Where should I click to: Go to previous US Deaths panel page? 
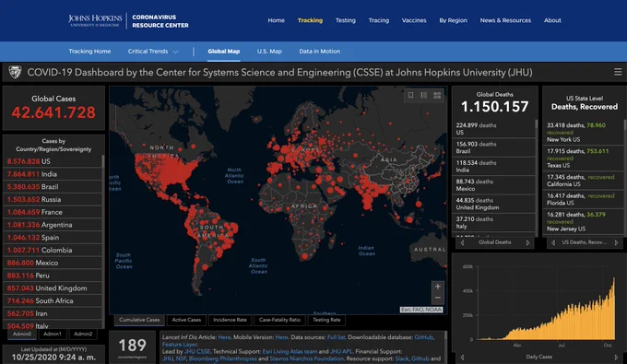point(553,242)
